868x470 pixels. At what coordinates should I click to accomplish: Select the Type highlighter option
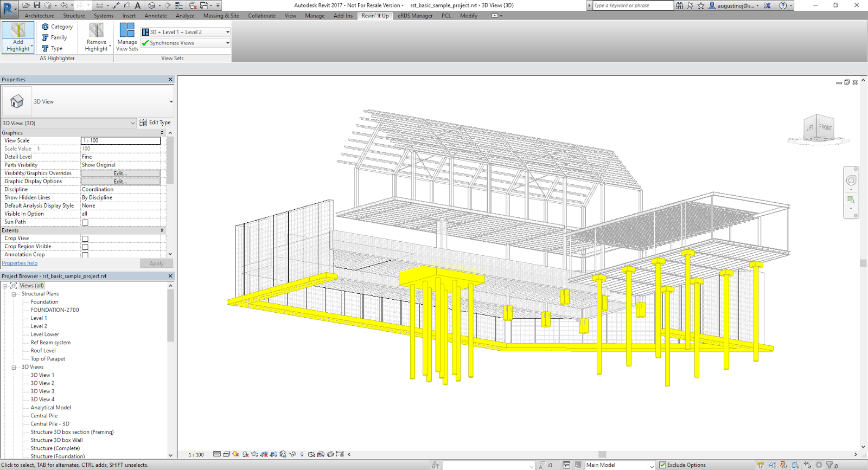pos(52,48)
